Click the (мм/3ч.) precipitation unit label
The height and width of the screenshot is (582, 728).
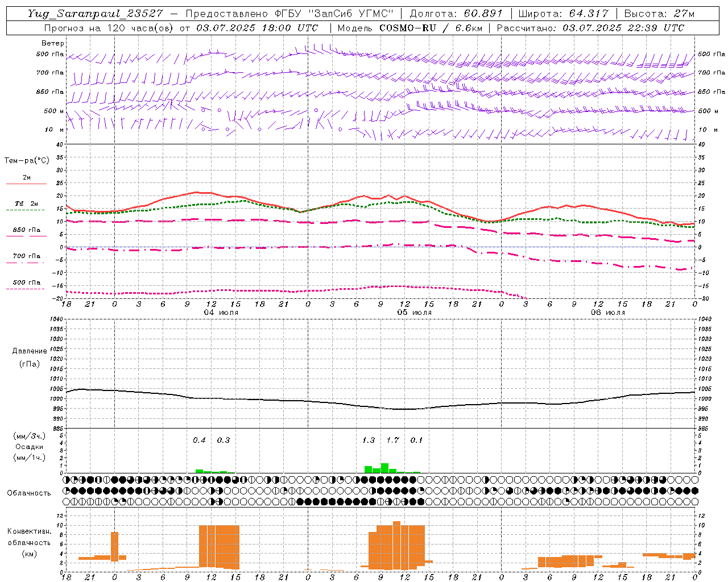click(30, 436)
